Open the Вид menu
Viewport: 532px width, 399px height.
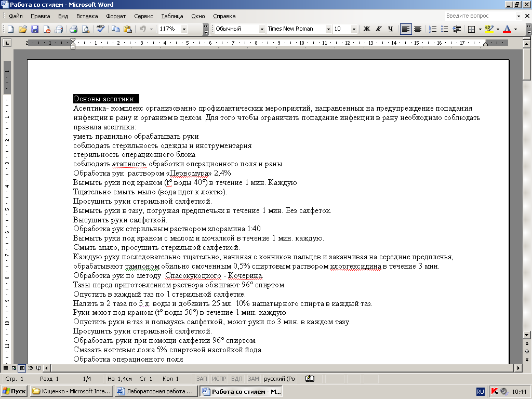click(x=63, y=16)
